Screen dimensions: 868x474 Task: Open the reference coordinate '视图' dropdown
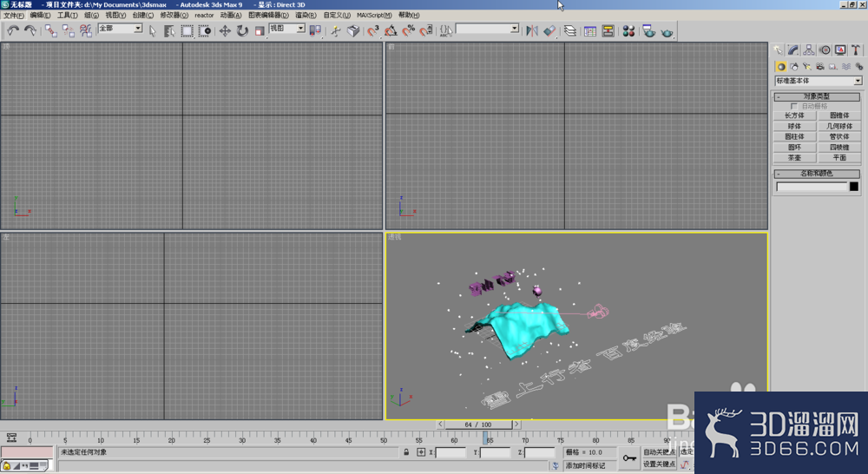pos(287,29)
